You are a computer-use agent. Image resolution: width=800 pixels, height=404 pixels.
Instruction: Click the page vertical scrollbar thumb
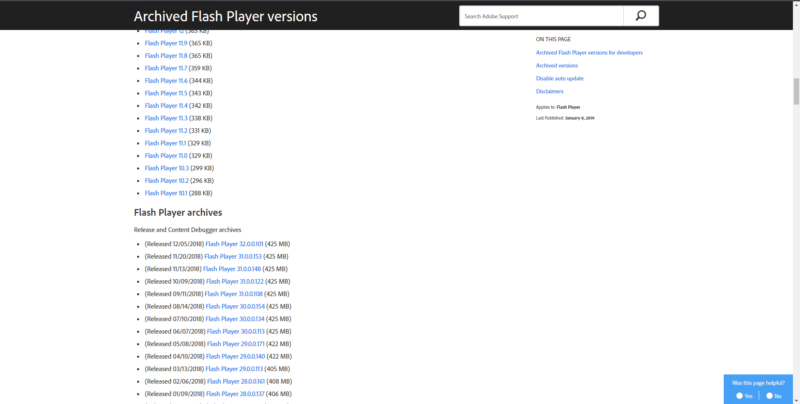(796, 91)
